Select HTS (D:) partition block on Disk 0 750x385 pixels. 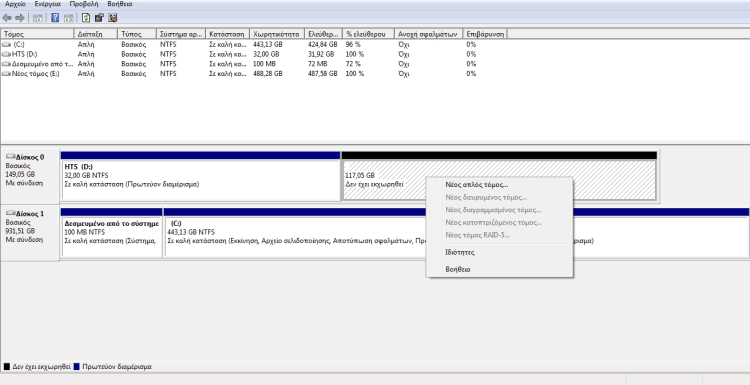point(200,176)
